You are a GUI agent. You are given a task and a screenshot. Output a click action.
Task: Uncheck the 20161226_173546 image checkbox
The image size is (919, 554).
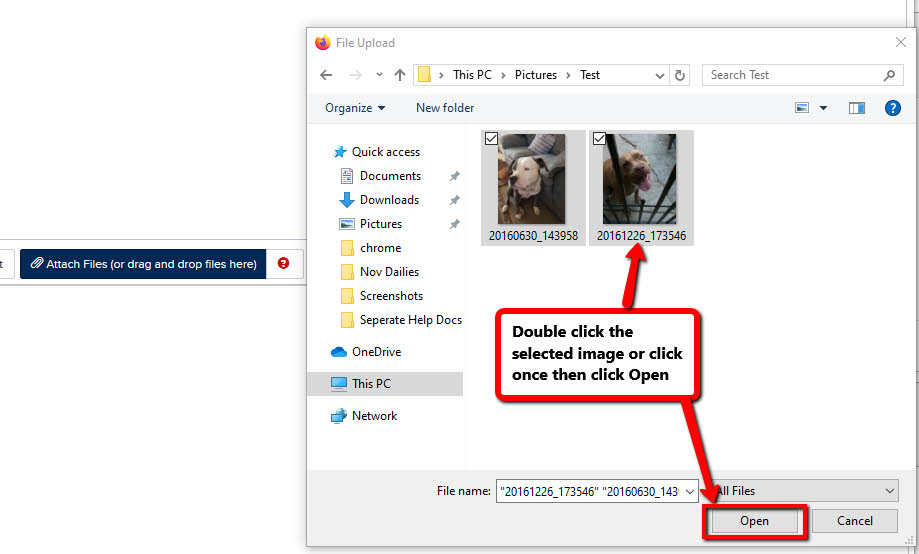coord(599,140)
